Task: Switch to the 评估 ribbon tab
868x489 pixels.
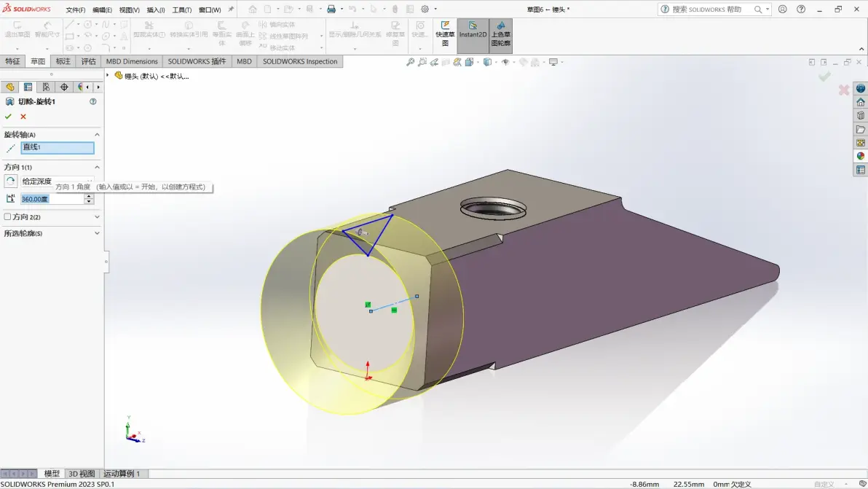Action: (89, 61)
